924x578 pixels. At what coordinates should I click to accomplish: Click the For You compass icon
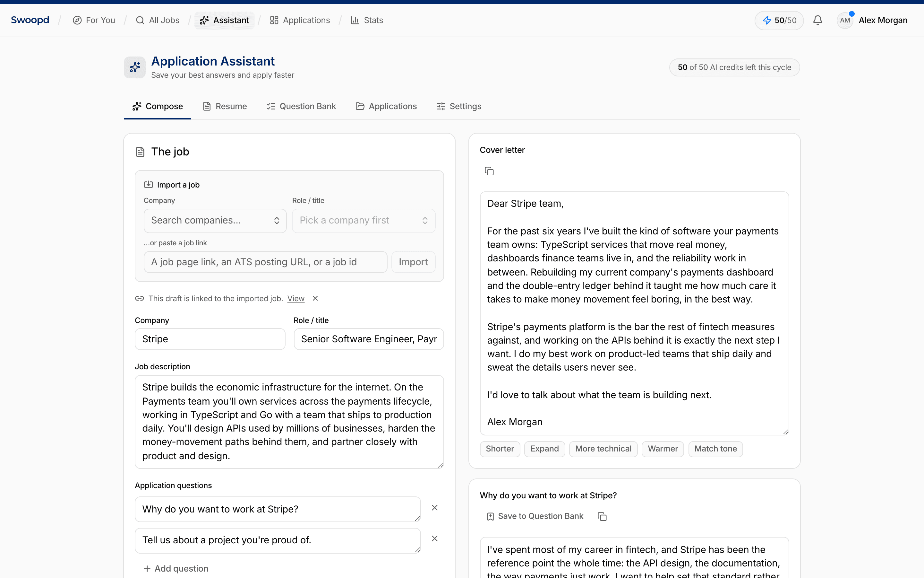pyautogui.click(x=77, y=20)
